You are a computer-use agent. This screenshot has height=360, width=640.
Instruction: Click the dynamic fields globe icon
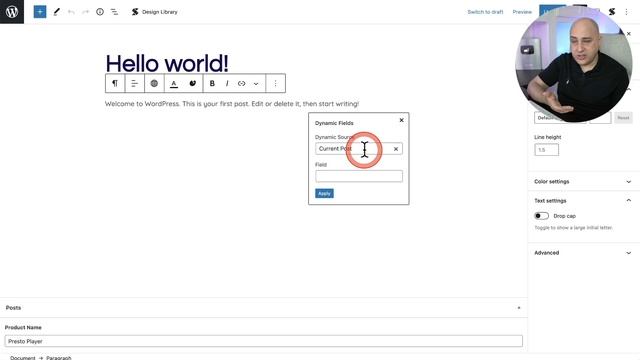pos(154,83)
